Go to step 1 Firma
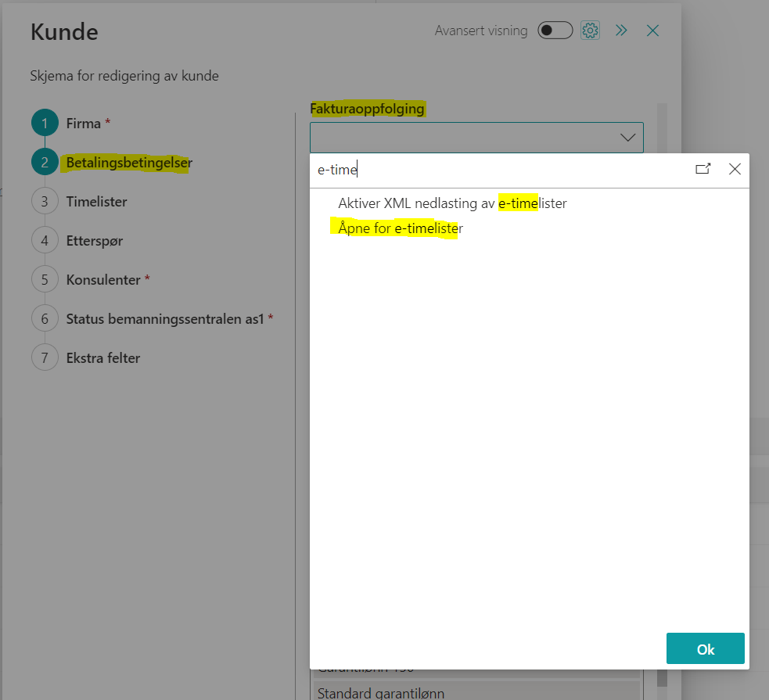The width and height of the screenshot is (769, 700). point(71,123)
